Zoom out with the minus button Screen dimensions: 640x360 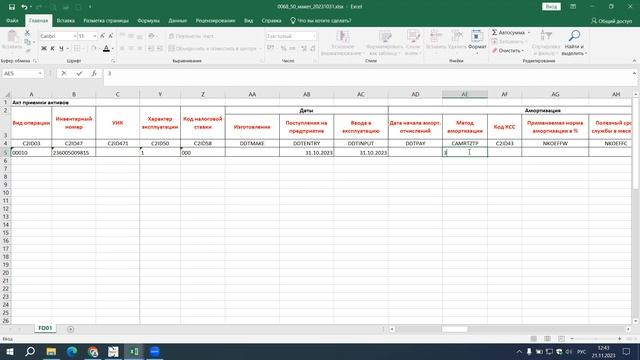[x=572, y=339]
